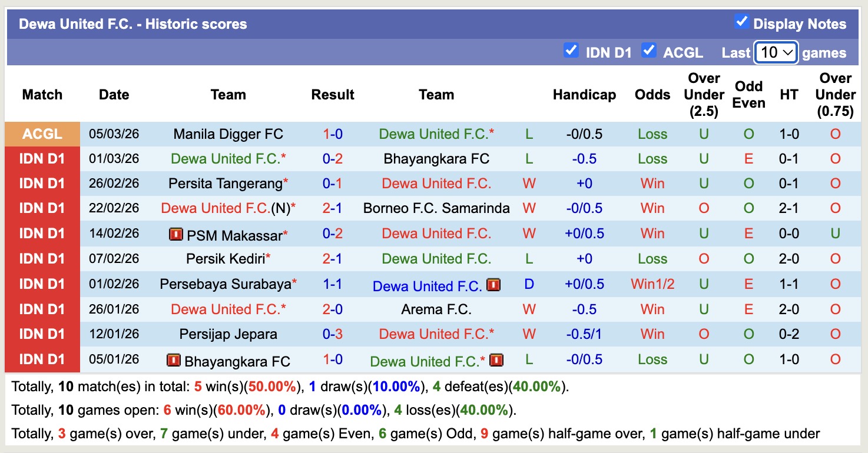Select the orange ACGL competition badge
Viewport: 868px width, 453px height.
42,134
